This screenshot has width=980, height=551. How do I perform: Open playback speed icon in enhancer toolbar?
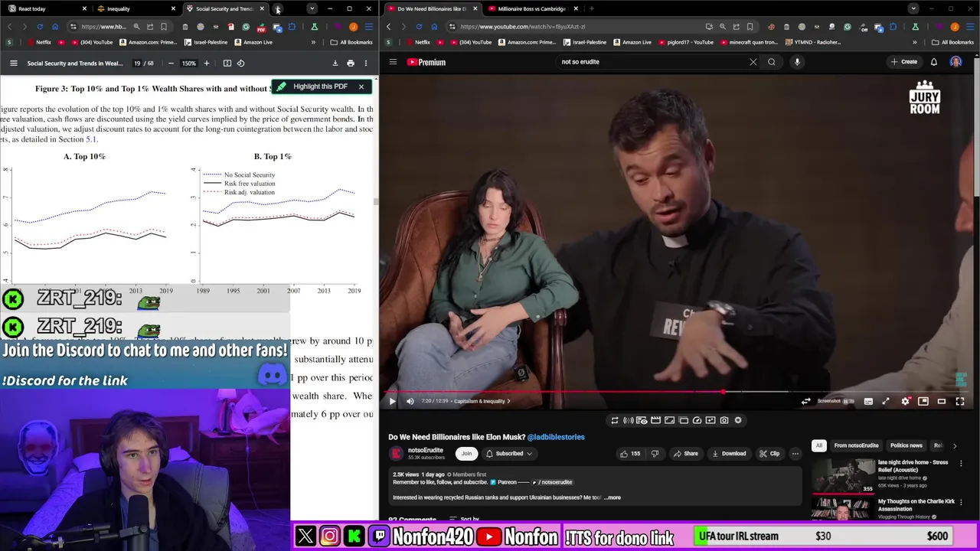click(697, 420)
